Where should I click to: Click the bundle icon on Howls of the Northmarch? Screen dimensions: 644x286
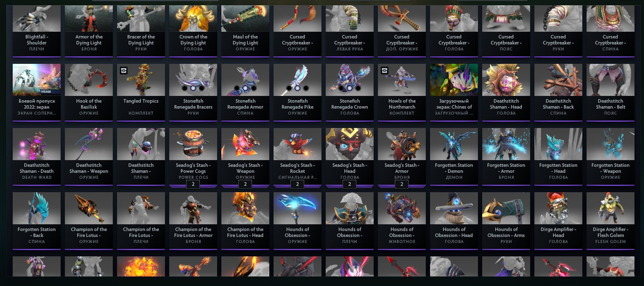[x=385, y=71]
